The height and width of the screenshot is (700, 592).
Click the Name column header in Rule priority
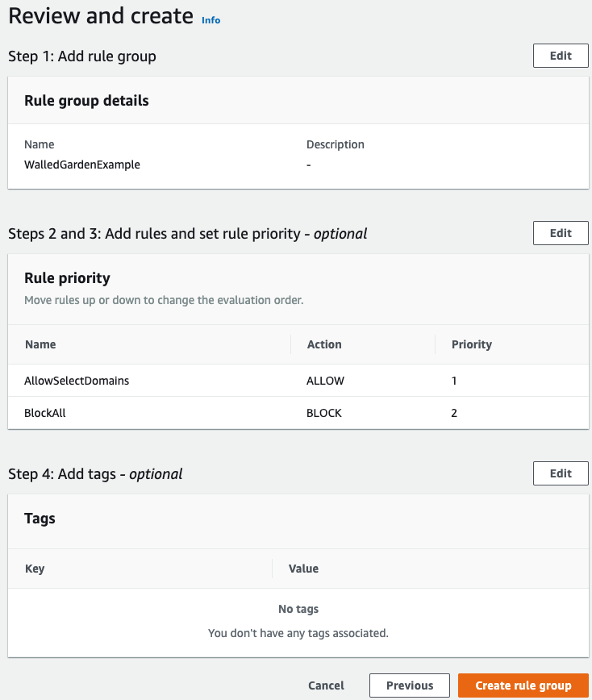(x=40, y=344)
